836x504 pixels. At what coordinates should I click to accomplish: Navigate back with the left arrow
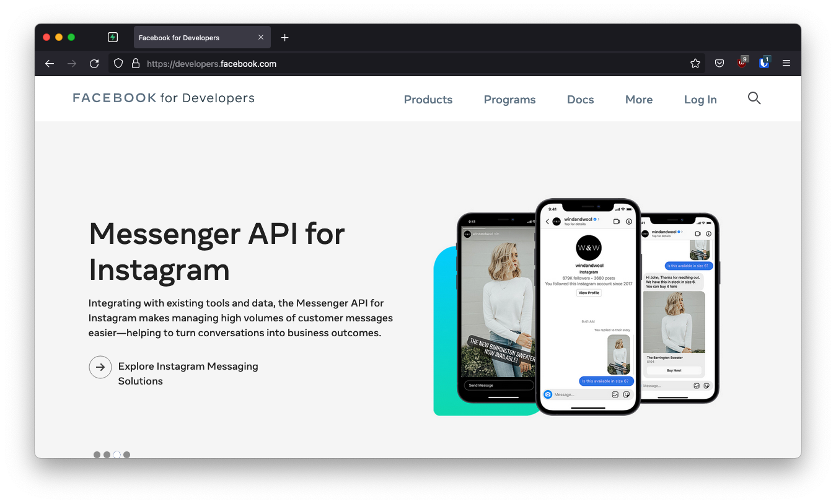pyautogui.click(x=49, y=63)
